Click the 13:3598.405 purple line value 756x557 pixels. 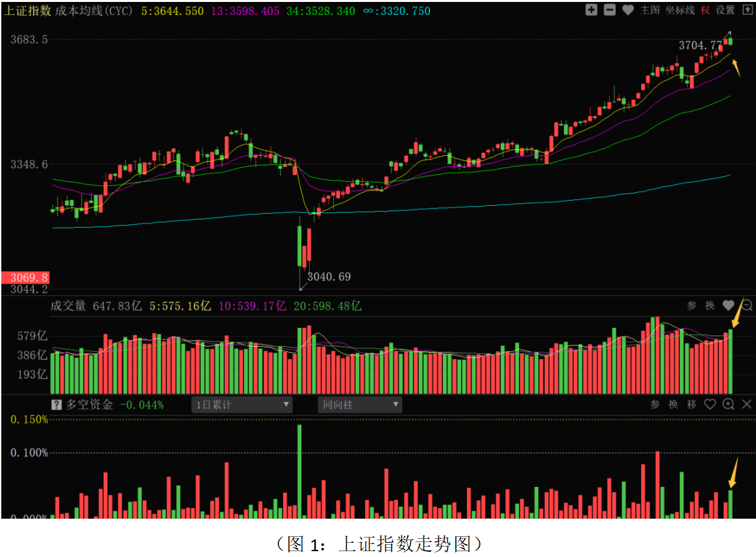[246, 10]
